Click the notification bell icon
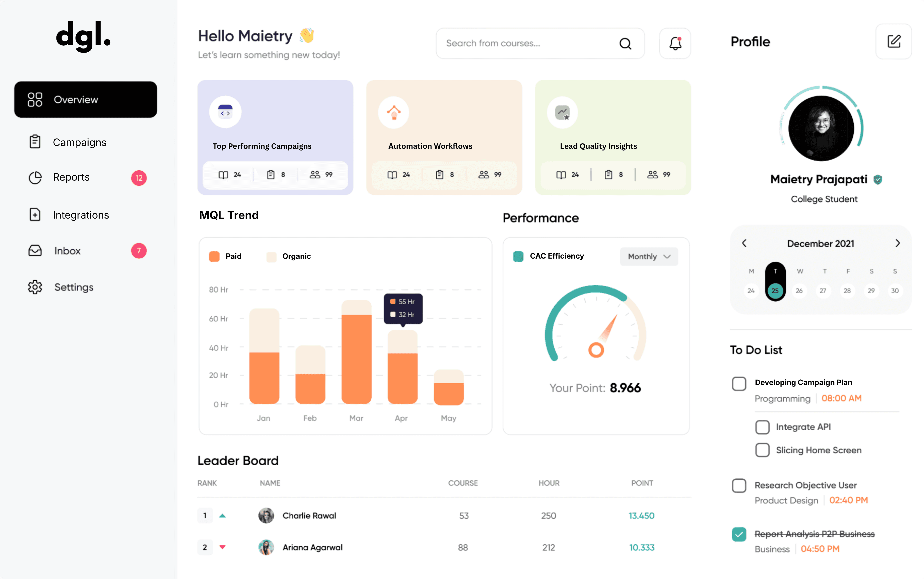 coord(675,43)
